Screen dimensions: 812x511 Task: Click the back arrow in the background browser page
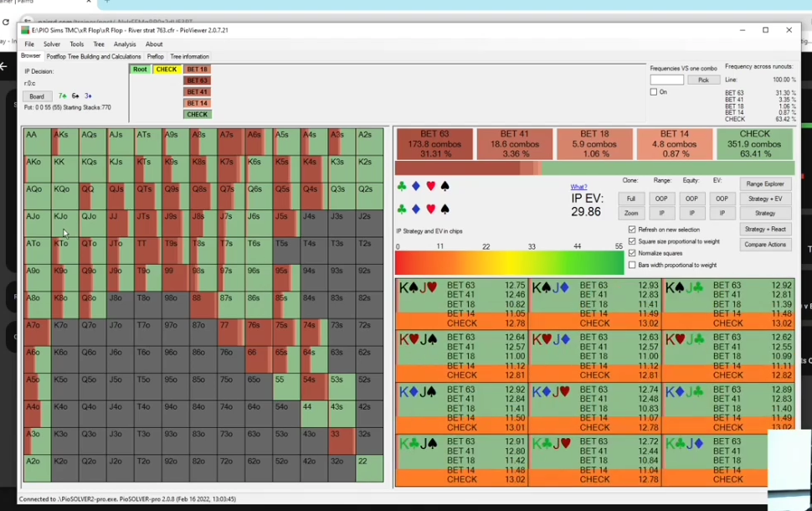(3, 66)
